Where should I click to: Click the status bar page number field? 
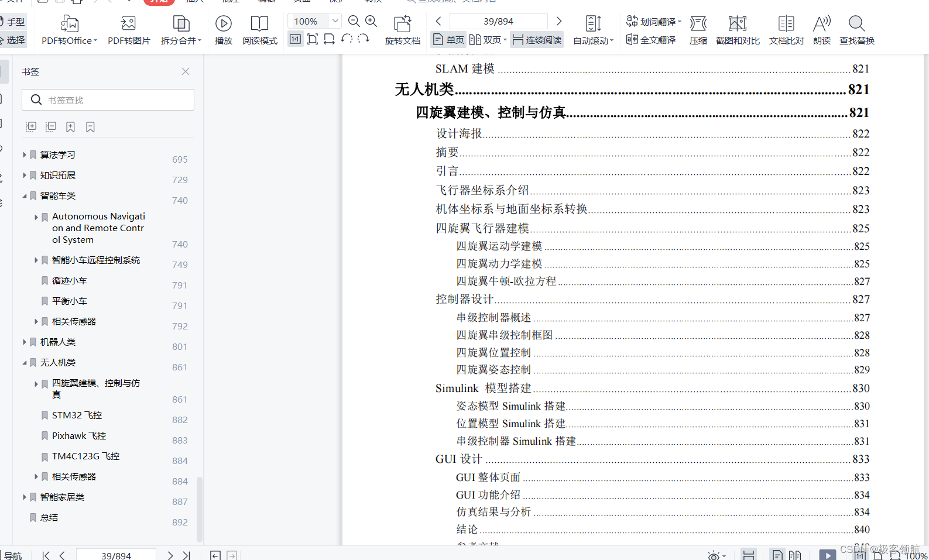pos(116,555)
